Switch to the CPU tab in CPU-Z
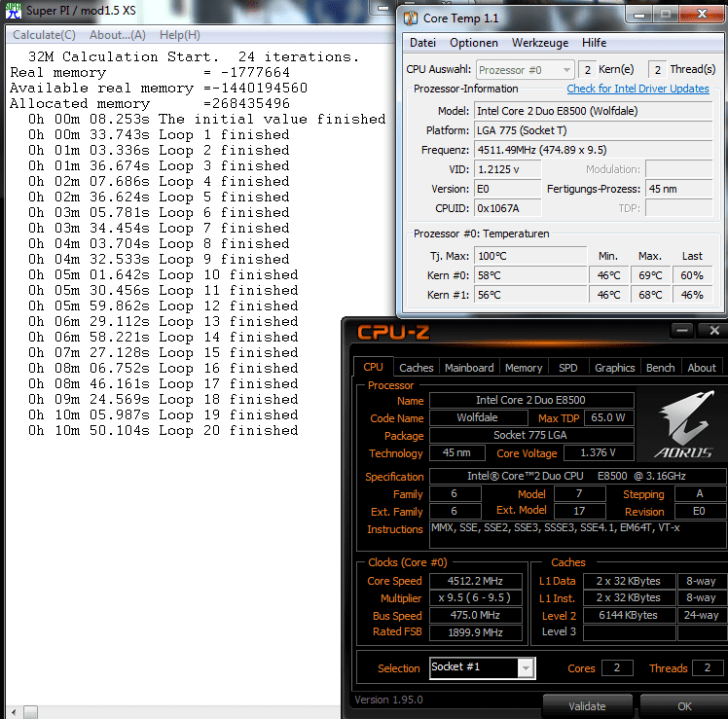 click(374, 367)
